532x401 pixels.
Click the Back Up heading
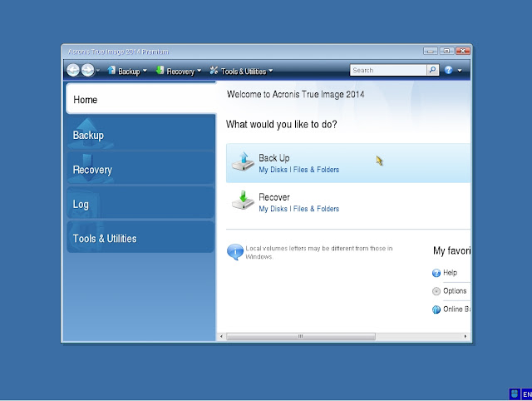coord(274,158)
